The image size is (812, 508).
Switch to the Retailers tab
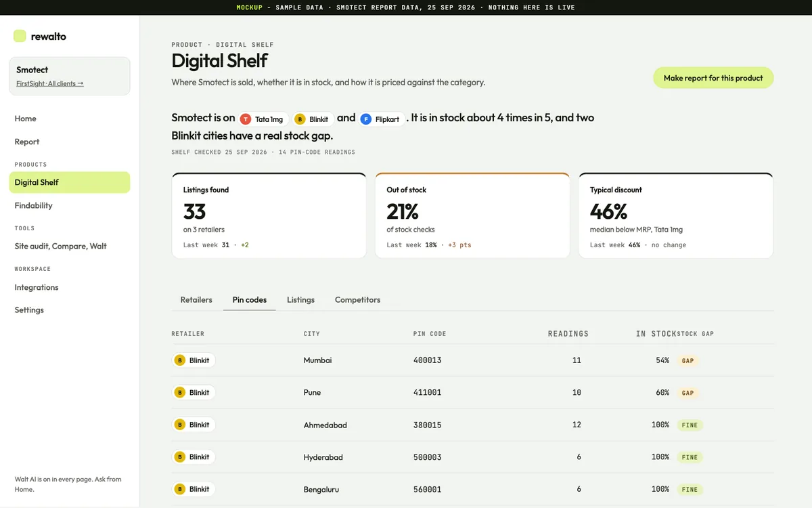(x=196, y=299)
